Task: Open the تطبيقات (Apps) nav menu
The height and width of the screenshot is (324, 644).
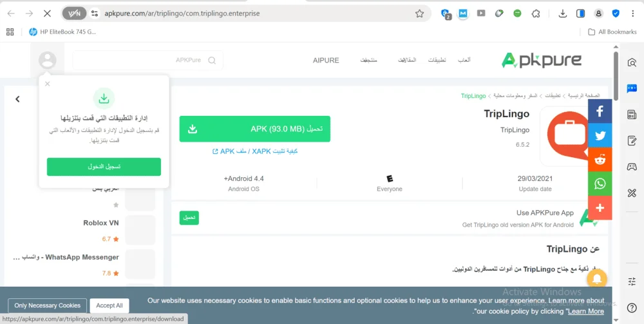Action: point(437,61)
